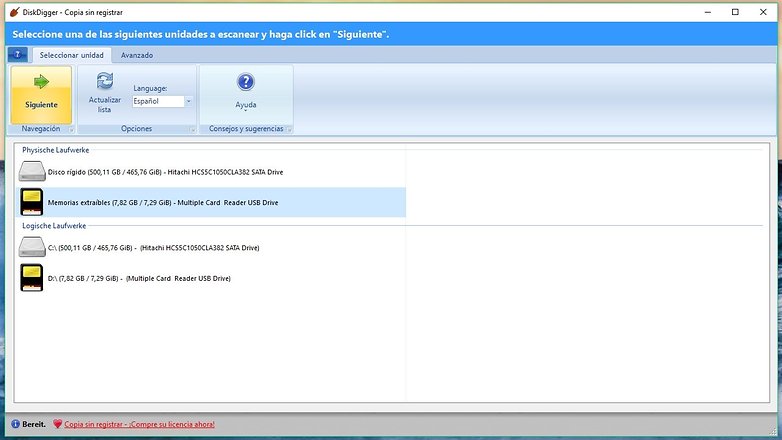This screenshot has height=440, width=782.
Task: Click the info icon next to Bereit
Action: pyautogui.click(x=15, y=424)
